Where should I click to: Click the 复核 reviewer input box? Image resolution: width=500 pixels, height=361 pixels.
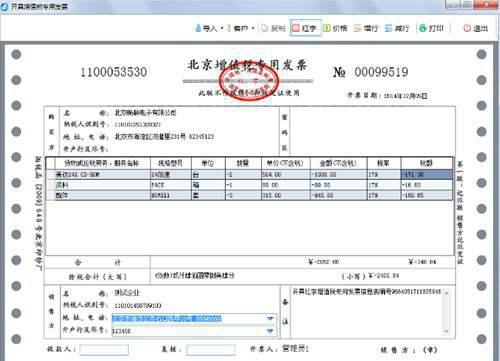click(x=211, y=350)
